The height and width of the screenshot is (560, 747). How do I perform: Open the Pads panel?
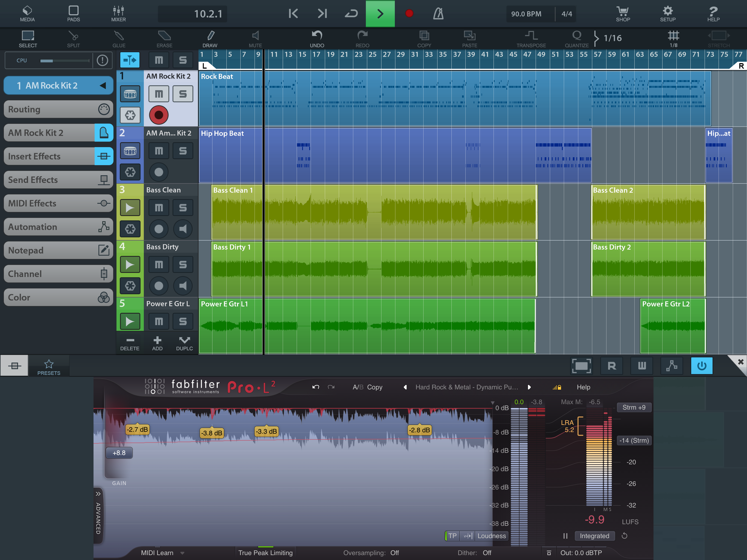73,13
